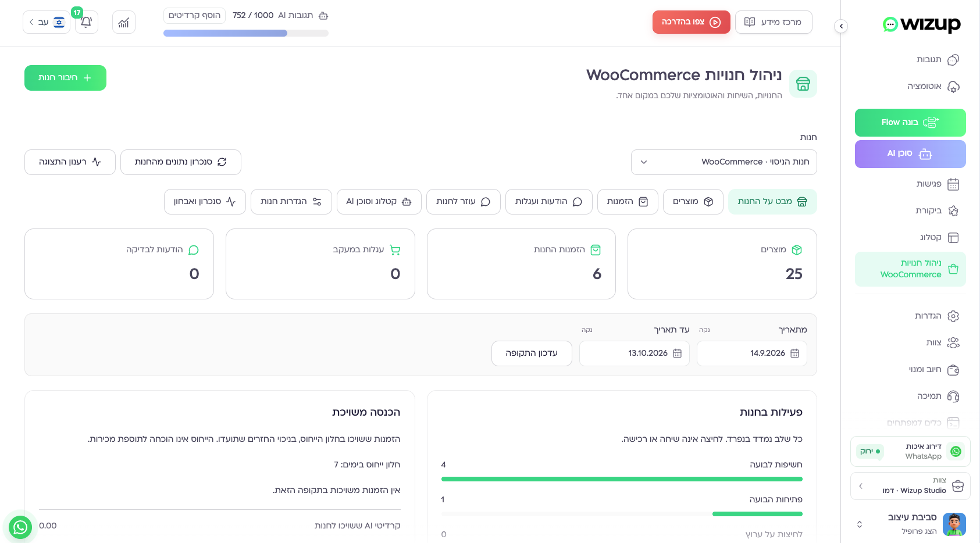
Task: Switch to the הודעות ועגלות tab
Action: click(549, 202)
